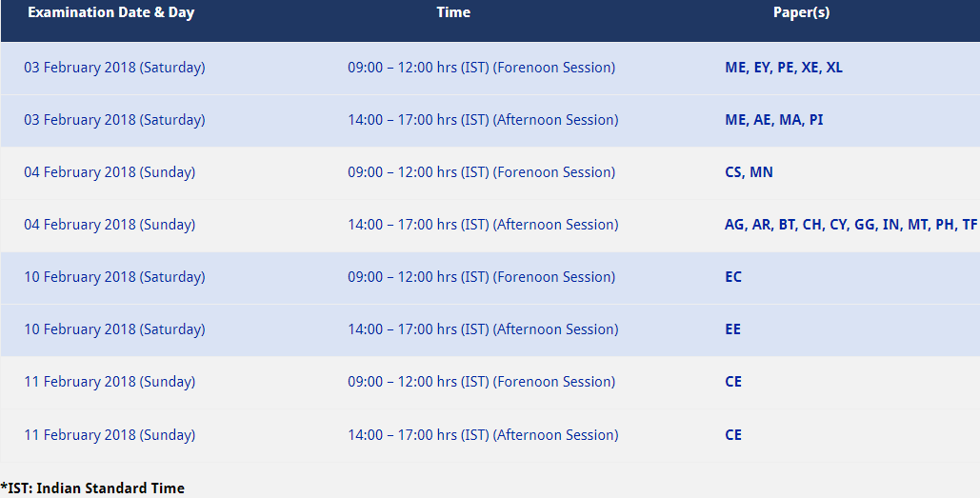Viewport: 980px width, 498px height.
Task: Click the Time column header
Action: 453,12
